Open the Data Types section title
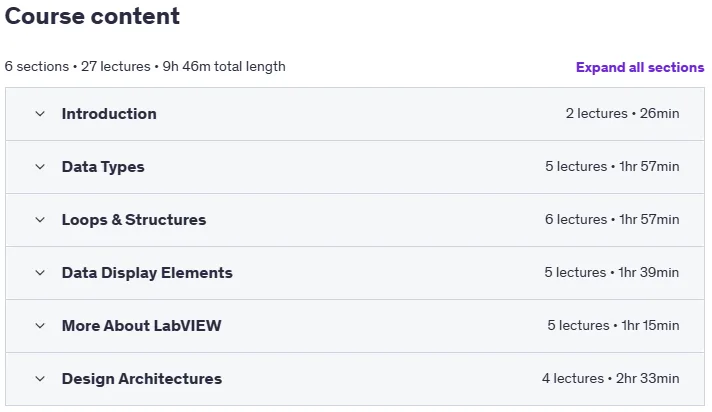Screen dimensions: 712x412 click(x=103, y=167)
